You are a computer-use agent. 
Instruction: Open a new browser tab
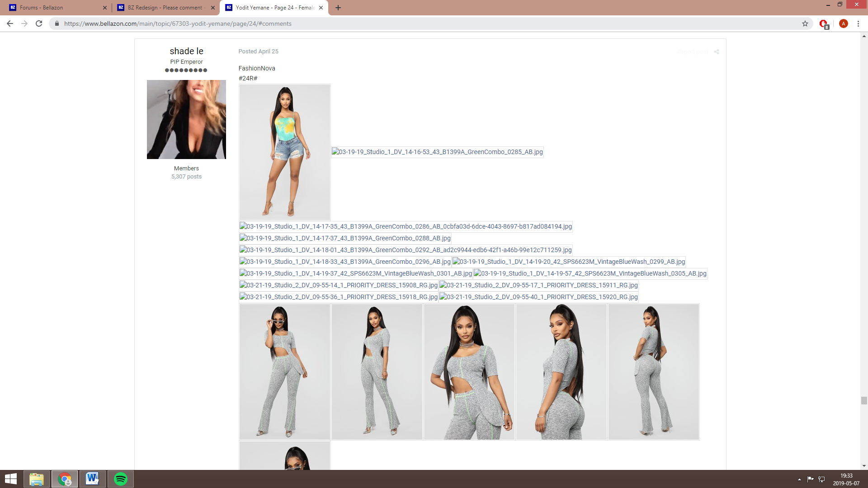pyautogui.click(x=338, y=8)
